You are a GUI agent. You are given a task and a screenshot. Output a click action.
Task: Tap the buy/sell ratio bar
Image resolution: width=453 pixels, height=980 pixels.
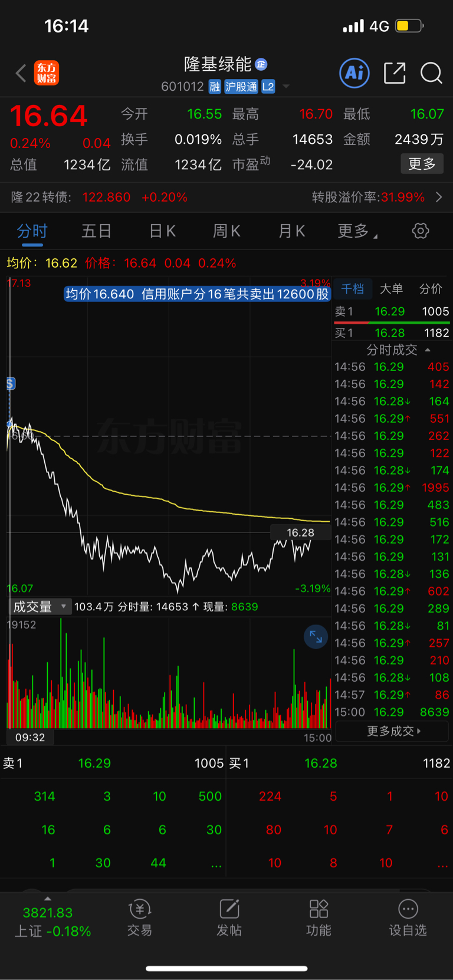[392, 323]
